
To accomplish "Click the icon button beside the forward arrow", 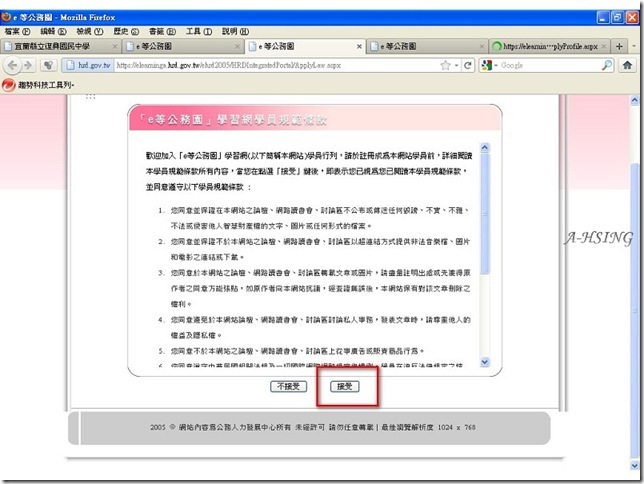I will coord(48,65).
